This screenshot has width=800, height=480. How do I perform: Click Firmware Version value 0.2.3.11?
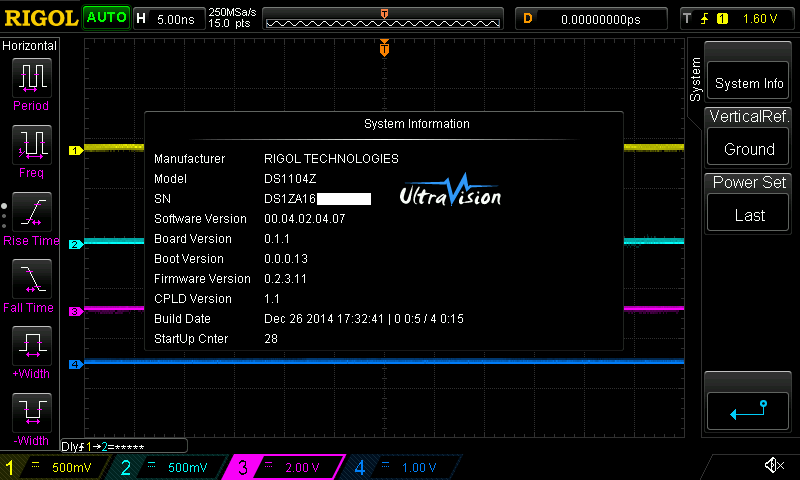point(285,279)
